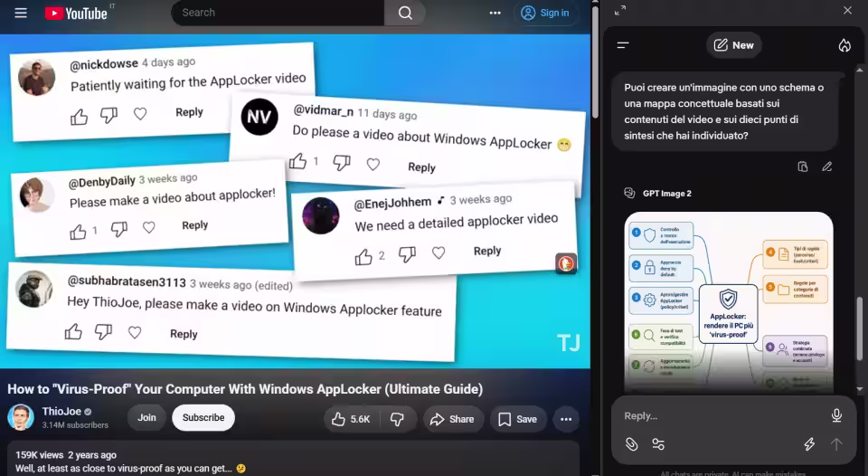The height and width of the screenshot is (476, 868).
Task: Dislike the video with thumbs-down
Action: 398,420
